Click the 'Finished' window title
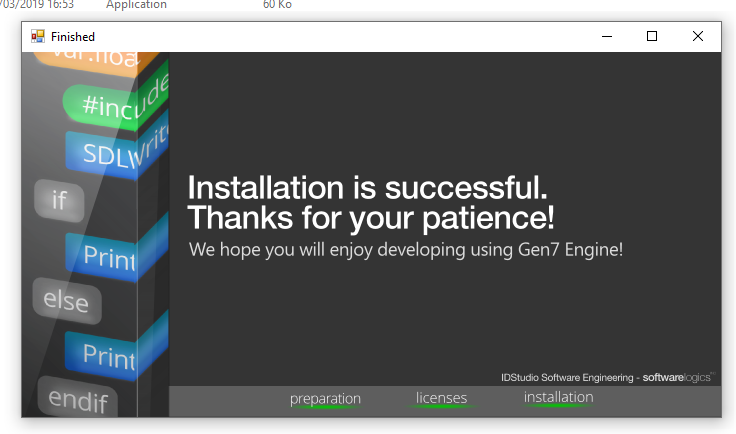This screenshot has height=434, width=736. [x=73, y=37]
